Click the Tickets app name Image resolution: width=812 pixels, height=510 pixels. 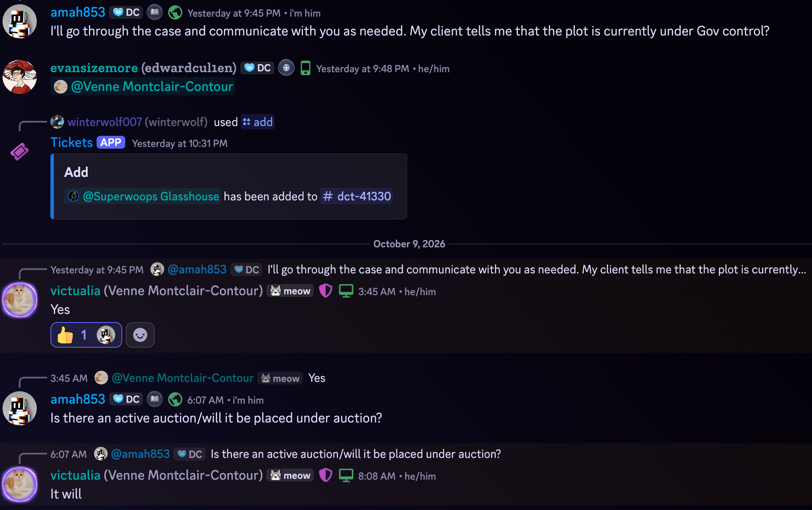[x=71, y=143]
